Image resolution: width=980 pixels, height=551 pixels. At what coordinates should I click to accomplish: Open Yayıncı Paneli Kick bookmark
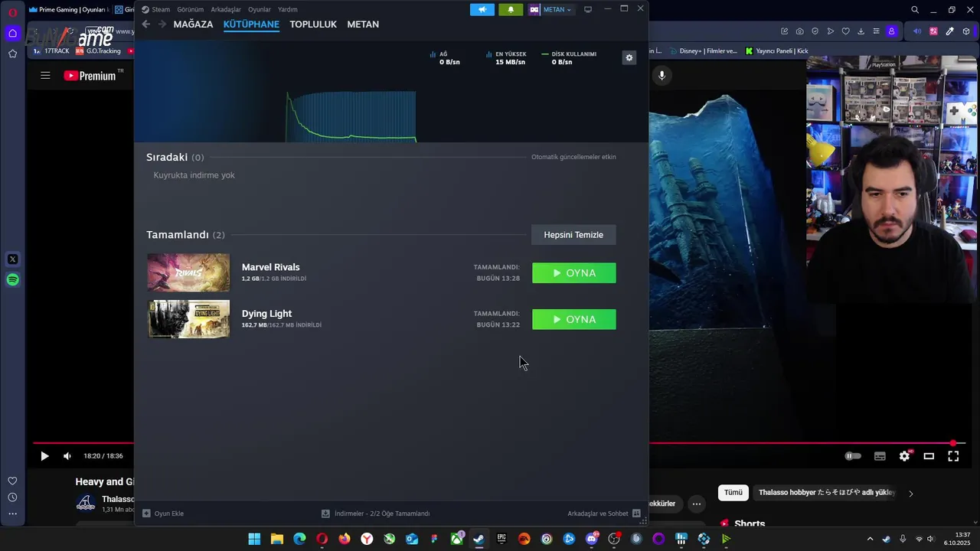click(777, 51)
